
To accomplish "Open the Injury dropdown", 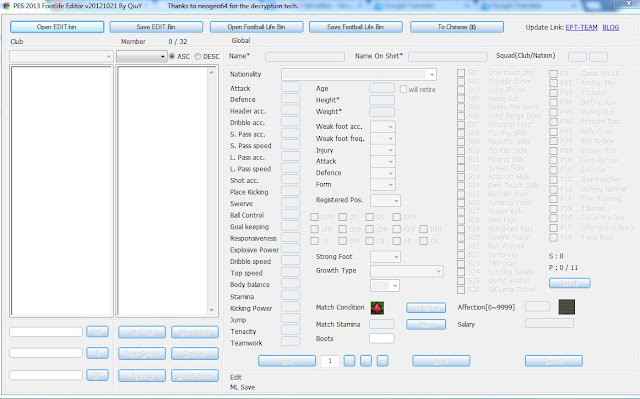I will (382, 150).
